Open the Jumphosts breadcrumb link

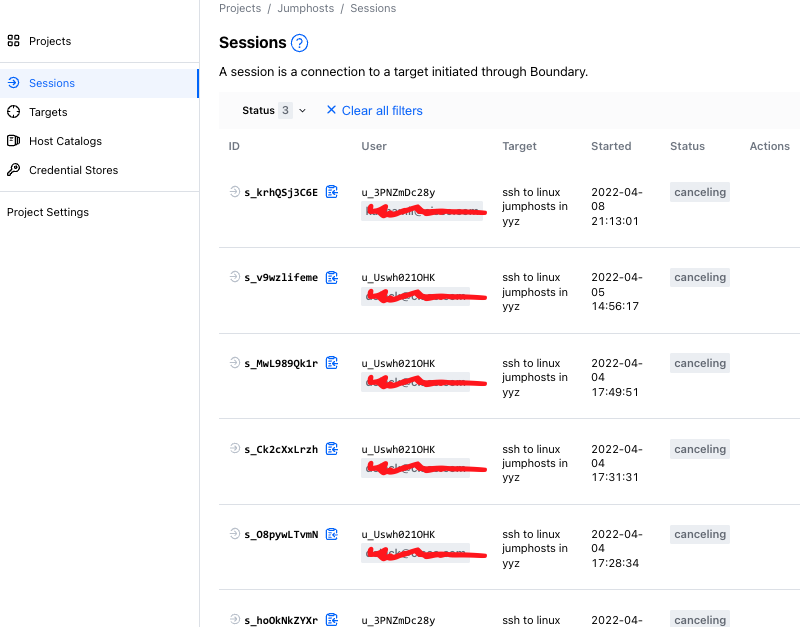click(x=306, y=8)
